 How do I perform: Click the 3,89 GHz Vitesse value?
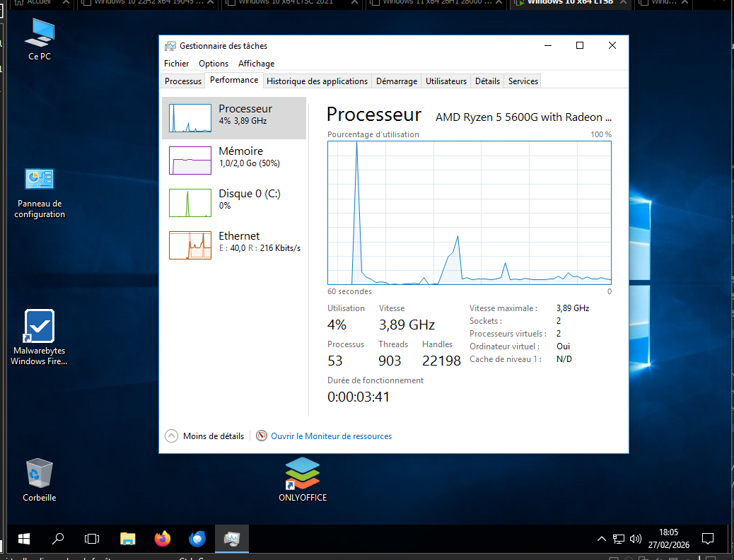pyautogui.click(x=407, y=325)
